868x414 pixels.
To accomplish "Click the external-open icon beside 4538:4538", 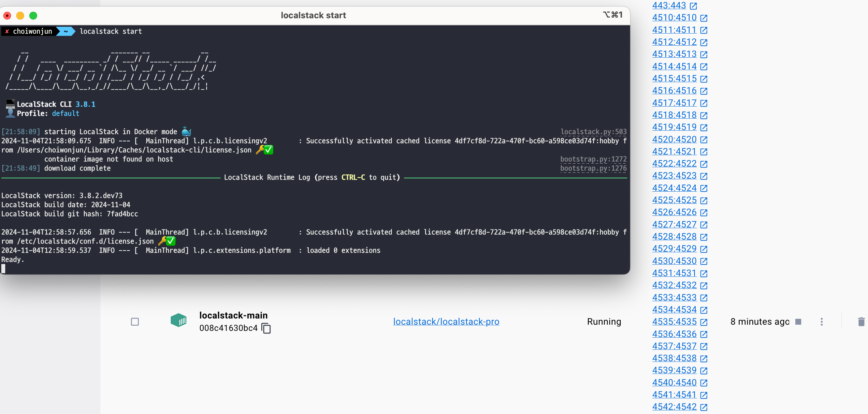I will [x=703, y=358].
